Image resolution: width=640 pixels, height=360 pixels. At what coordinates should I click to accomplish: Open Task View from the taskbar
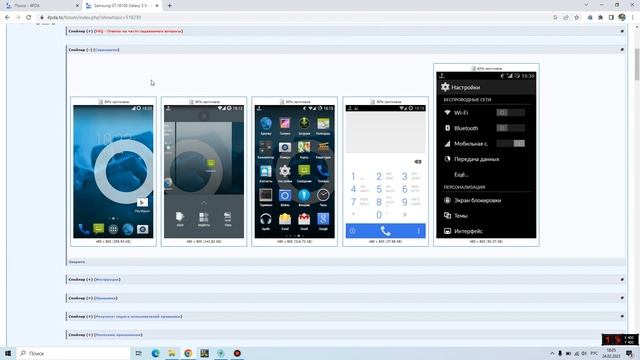[x=139, y=353]
